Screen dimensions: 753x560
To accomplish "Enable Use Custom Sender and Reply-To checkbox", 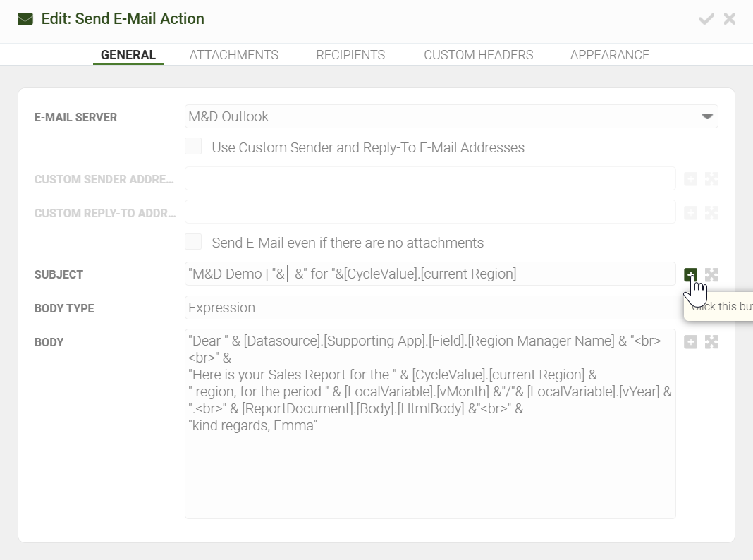I will [x=193, y=147].
